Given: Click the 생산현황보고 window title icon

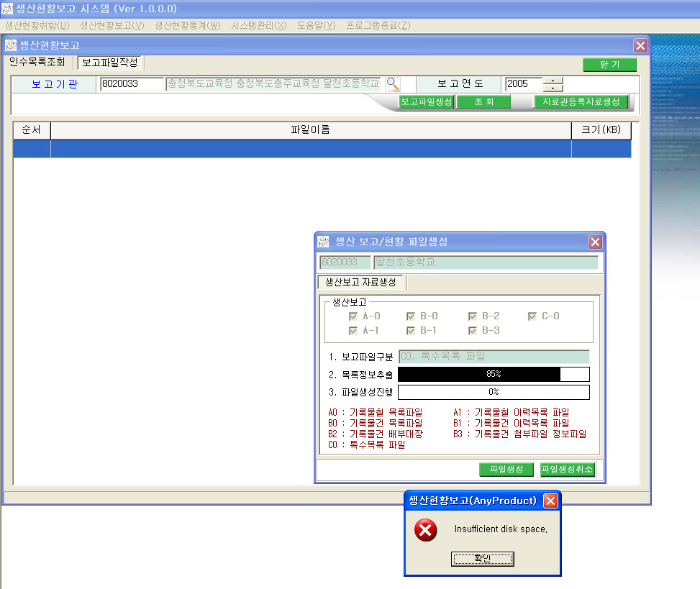Looking at the screenshot, I should (11, 45).
